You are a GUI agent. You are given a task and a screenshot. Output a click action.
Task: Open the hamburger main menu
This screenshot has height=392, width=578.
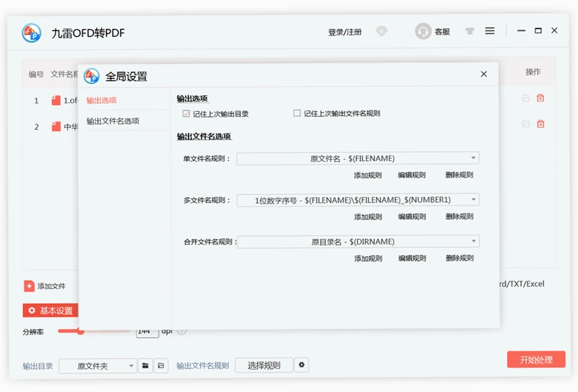click(490, 31)
